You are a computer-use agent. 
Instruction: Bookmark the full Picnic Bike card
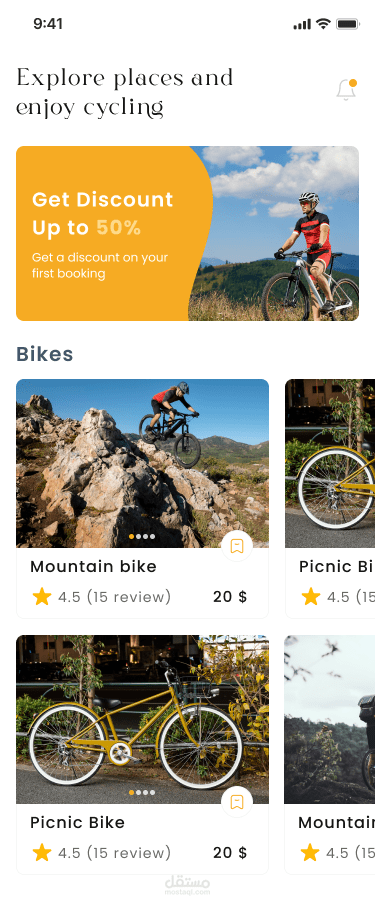pos(237,802)
